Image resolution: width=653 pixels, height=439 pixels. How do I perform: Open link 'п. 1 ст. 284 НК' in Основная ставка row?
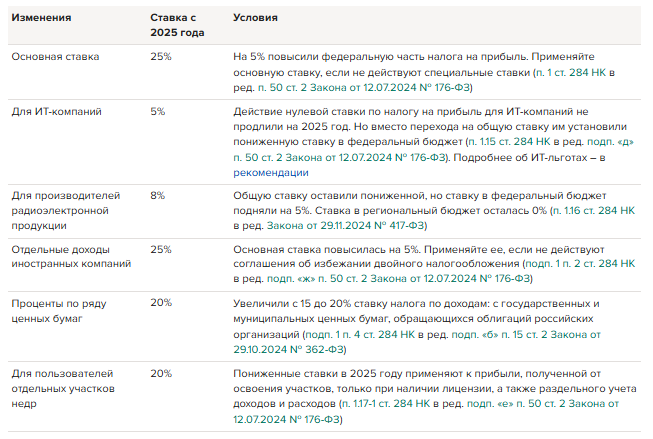pos(571,72)
